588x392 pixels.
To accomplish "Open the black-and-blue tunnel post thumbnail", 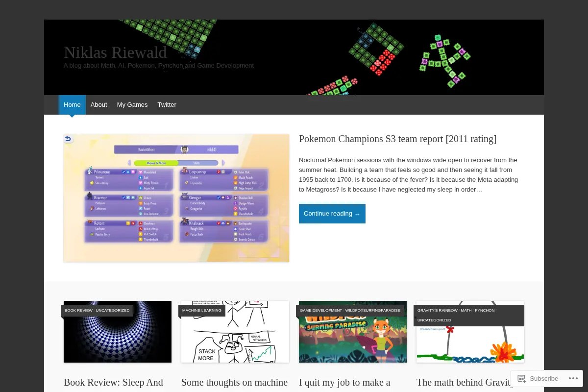I will point(118,332).
